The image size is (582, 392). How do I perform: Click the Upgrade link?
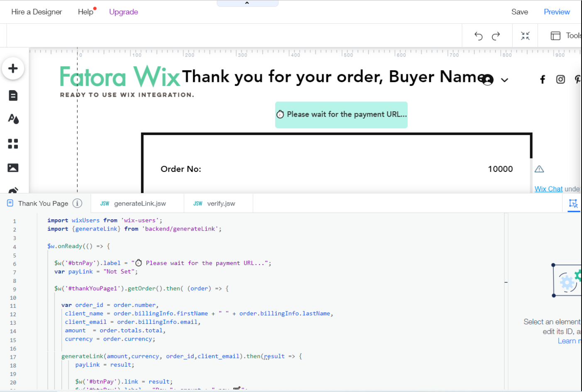[x=123, y=12]
